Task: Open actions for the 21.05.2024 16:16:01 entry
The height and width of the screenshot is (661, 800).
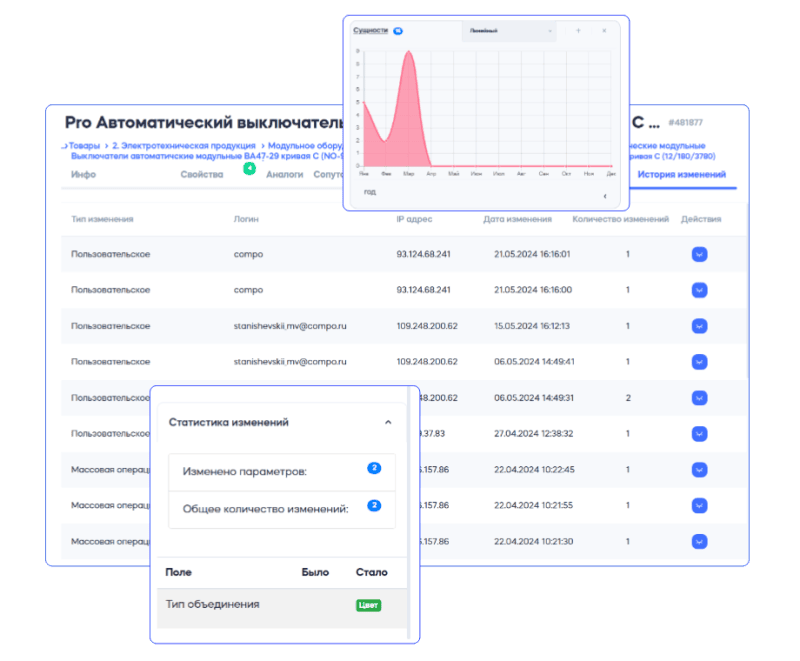Action: [x=699, y=254]
